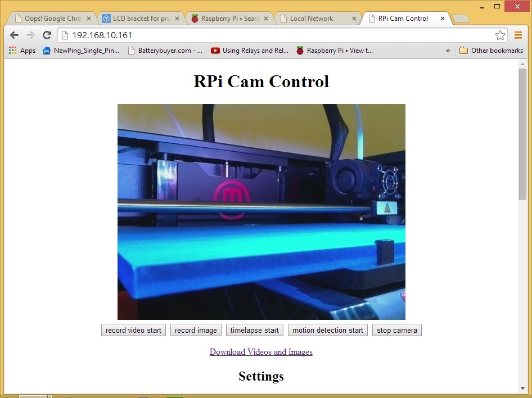Close the Local Network tab
The height and width of the screenshot is (398, 532).
click(354, 19)
